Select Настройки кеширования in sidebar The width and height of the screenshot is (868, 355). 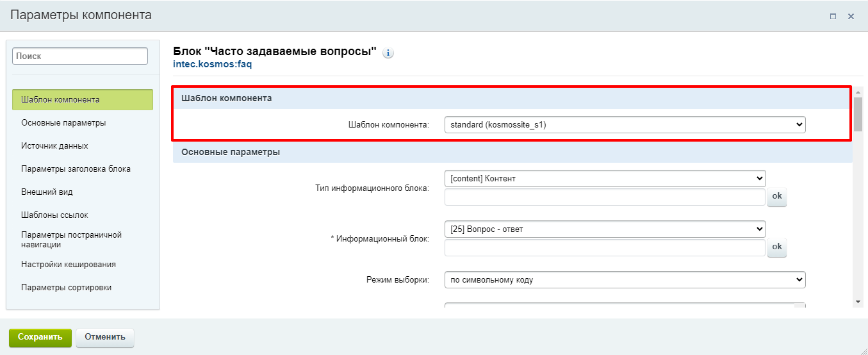pos(69,264)
